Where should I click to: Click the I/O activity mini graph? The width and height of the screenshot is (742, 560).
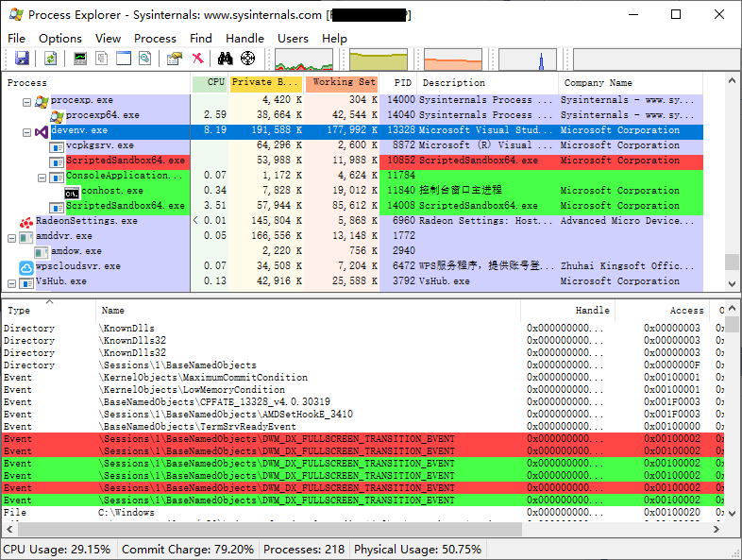point(528,59)
